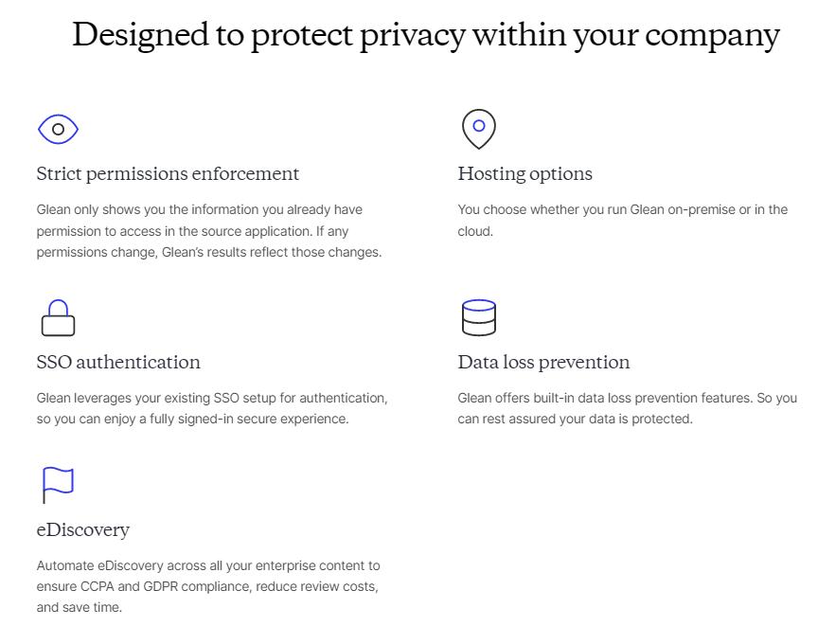Click the Strict permissions description paragraph

(209, 231)
